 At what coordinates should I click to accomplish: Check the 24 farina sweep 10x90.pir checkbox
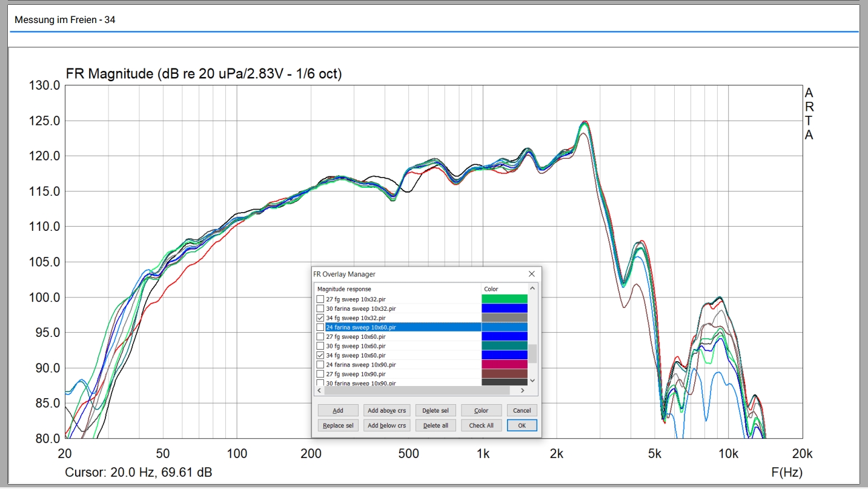point(320,365)
